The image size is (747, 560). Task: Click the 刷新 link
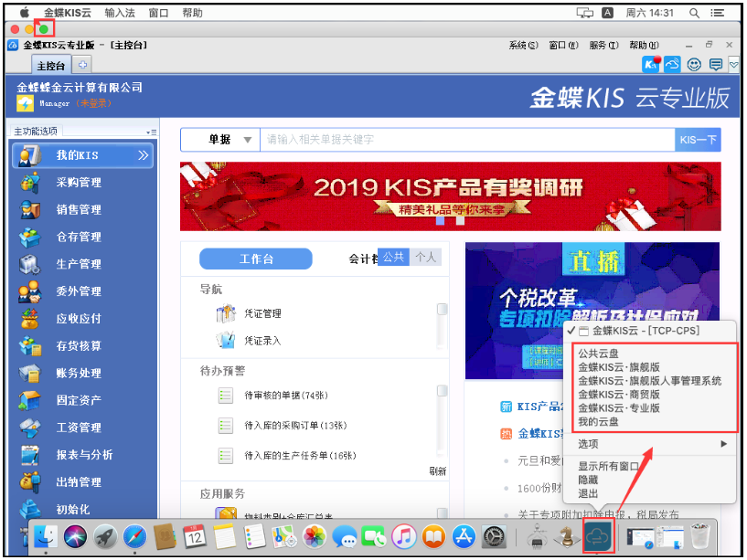pos(438,471)
